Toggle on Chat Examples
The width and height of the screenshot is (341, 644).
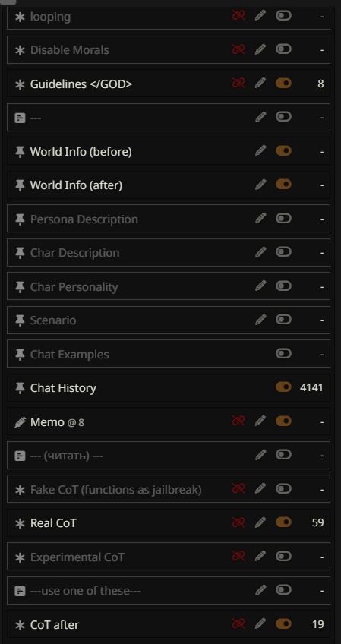tap(283, 353)
